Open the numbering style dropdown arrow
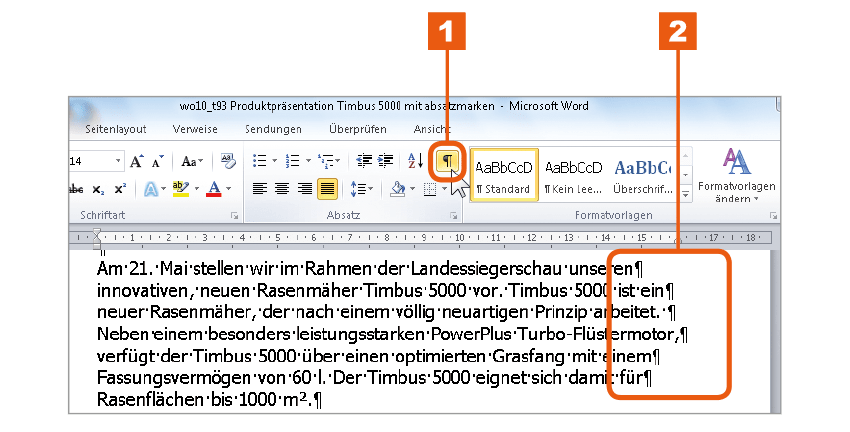This screenshot has height=432, width=850. (x=308, y=161)
